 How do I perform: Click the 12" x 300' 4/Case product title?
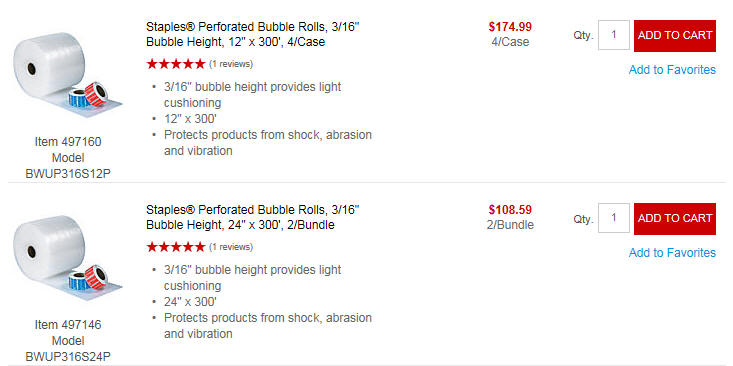252,34
